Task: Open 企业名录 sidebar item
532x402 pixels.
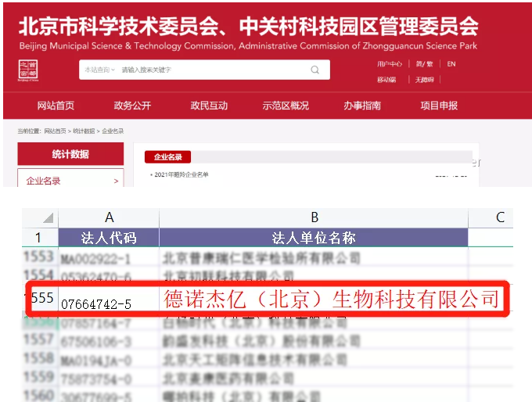Action: click(x=44, y=181)
